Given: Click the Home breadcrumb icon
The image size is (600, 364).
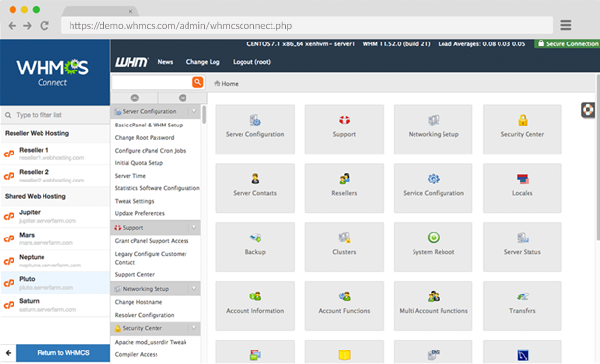Looking at the screenshot, I should pos(217,83).
